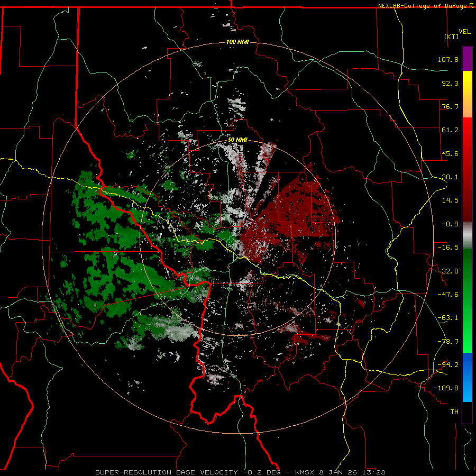Click the 50 NMI range ring label
This screenshot has height=476, width=476.
[237, 140]
